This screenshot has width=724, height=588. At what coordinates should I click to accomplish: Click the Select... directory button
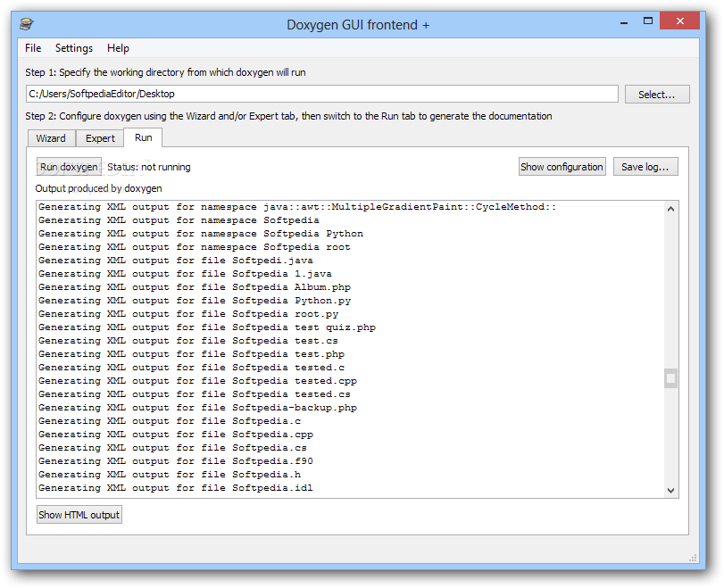click(x=656, y=95)
